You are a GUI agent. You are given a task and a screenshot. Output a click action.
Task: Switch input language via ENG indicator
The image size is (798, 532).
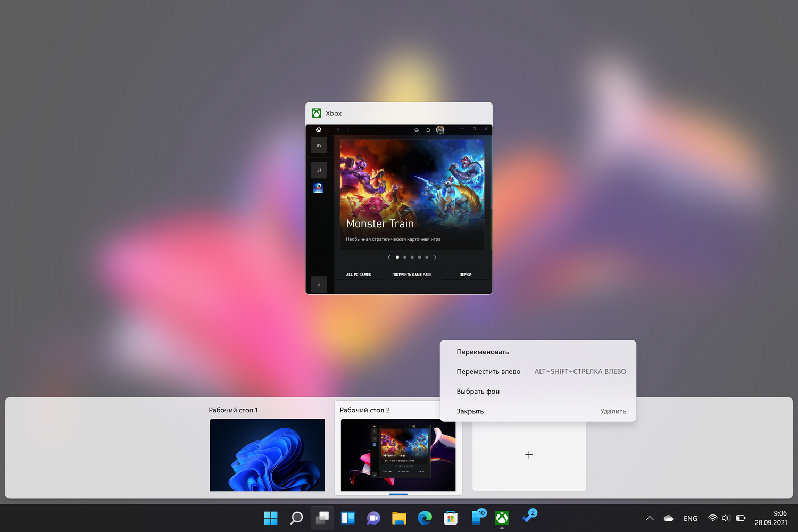pos(691,518)
